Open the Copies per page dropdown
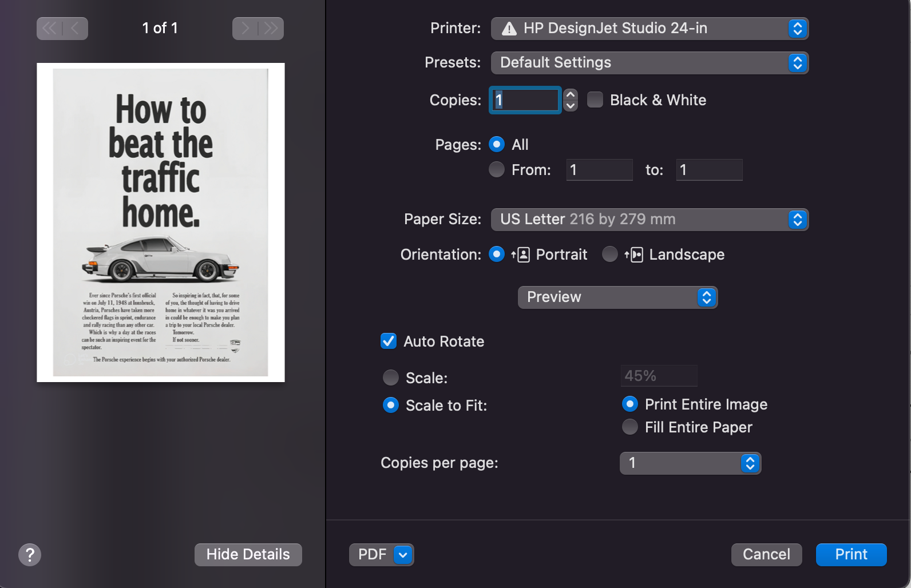This screenshot has height=588, width=911. 691,463
